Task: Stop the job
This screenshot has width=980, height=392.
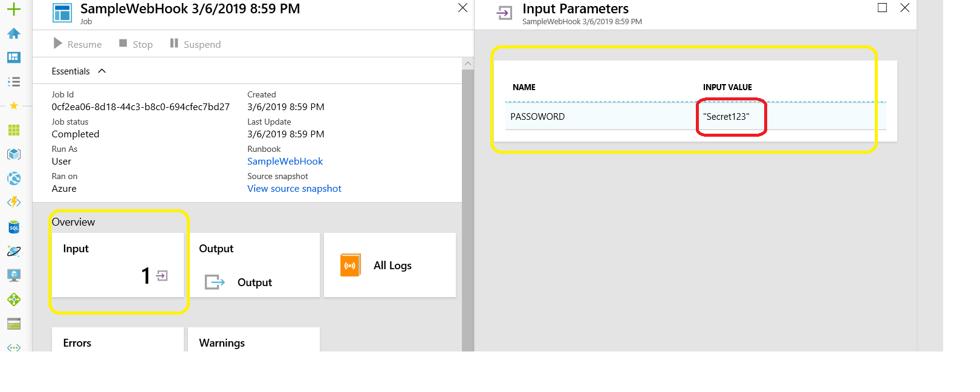Action: (x=136, y=44)
